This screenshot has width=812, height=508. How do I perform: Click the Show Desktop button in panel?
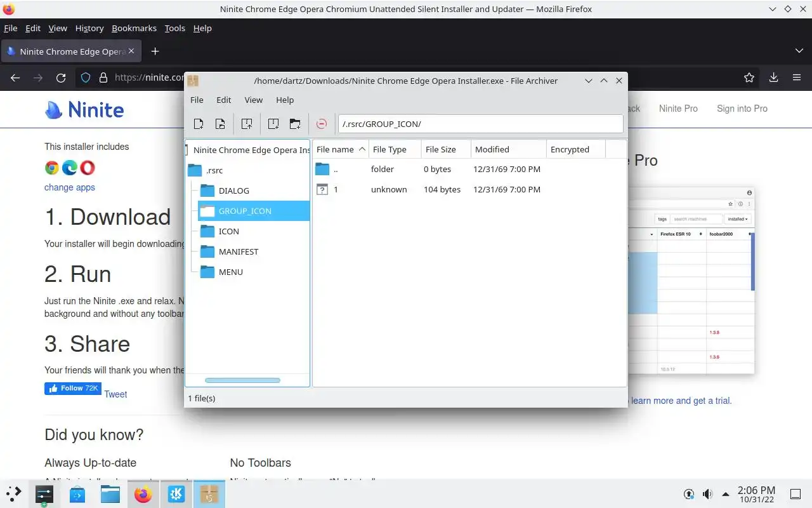(x=796, y=494)
